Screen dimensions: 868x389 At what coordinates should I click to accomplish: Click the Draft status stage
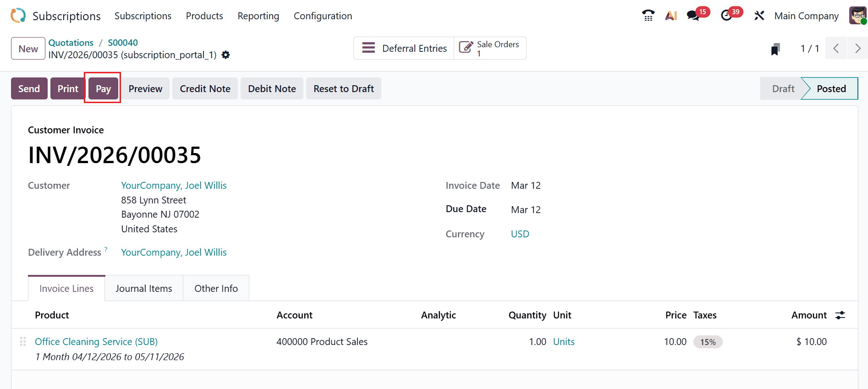(x=783, y=88)
